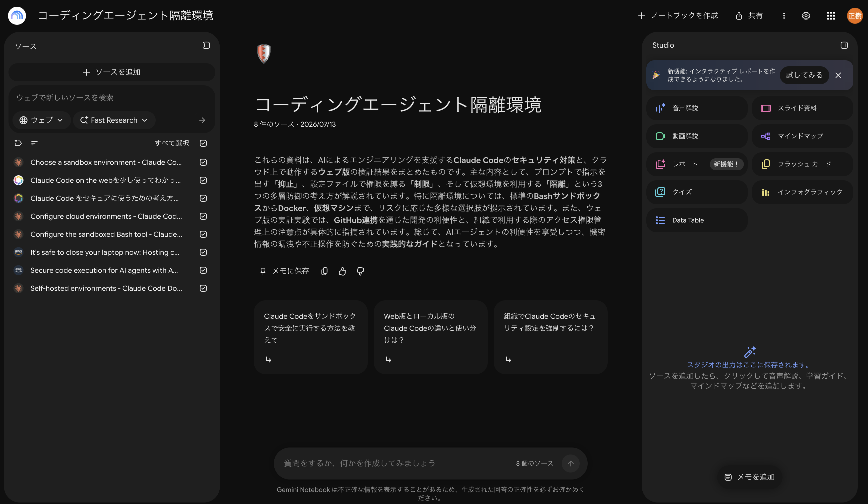Click メモを追加 button
The width and height of the screenshot is (868, 504).
click(750, 477)
